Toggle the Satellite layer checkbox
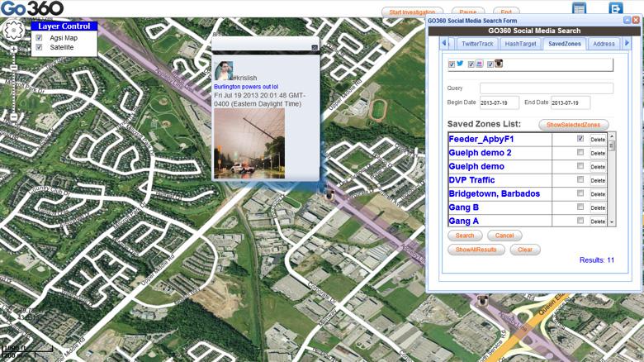The height and width of the screenshot is (362, 644). pos(39,47)
